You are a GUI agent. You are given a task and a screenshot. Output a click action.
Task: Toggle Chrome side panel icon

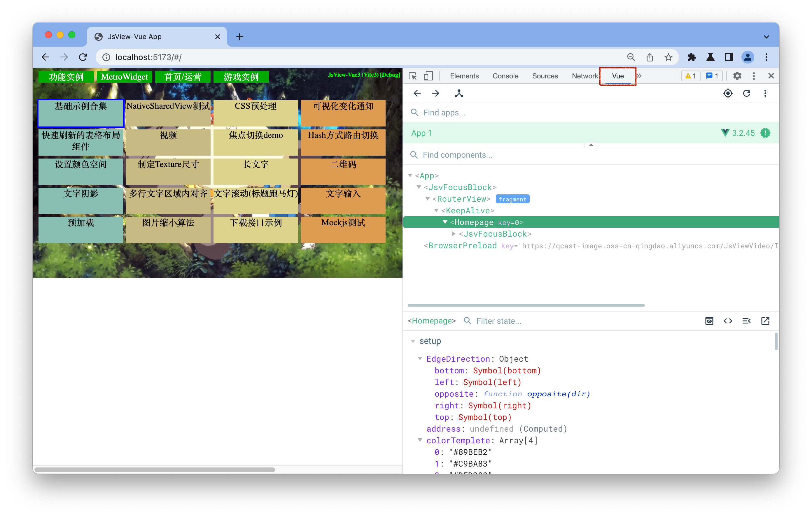pos(729,57)
